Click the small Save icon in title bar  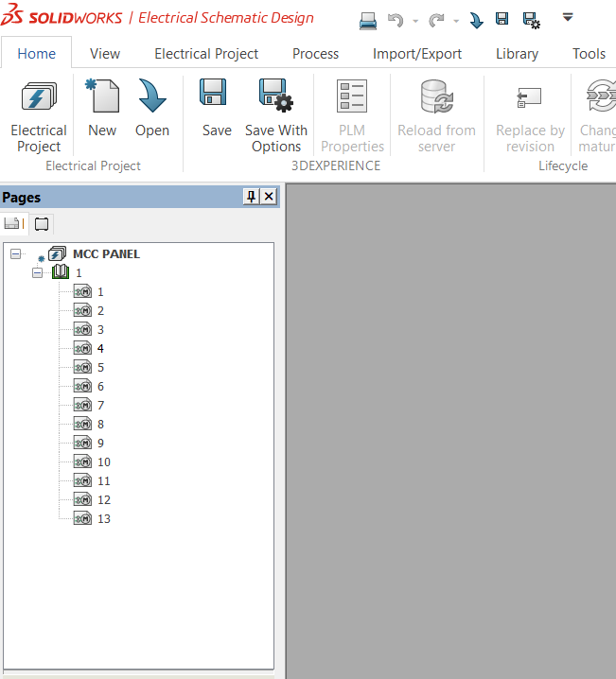point(502,19)
